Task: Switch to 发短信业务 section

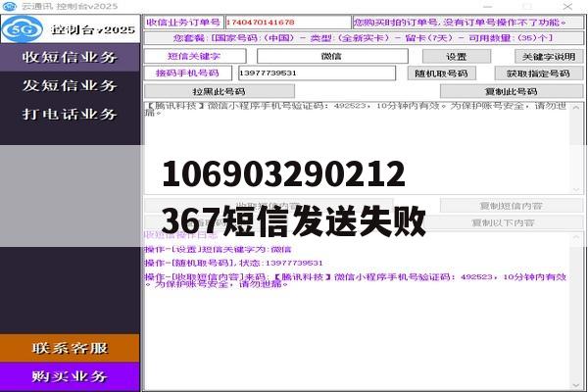Action: (70, 85)
